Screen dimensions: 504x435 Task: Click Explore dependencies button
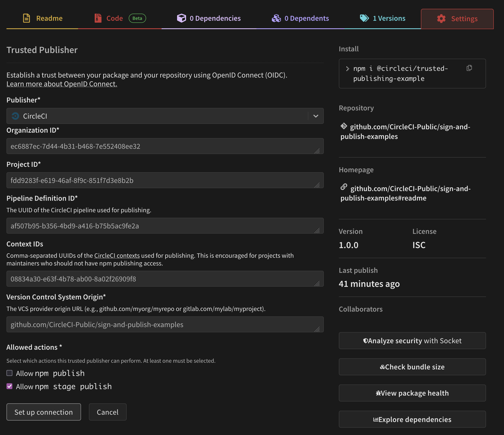point(412,419)
